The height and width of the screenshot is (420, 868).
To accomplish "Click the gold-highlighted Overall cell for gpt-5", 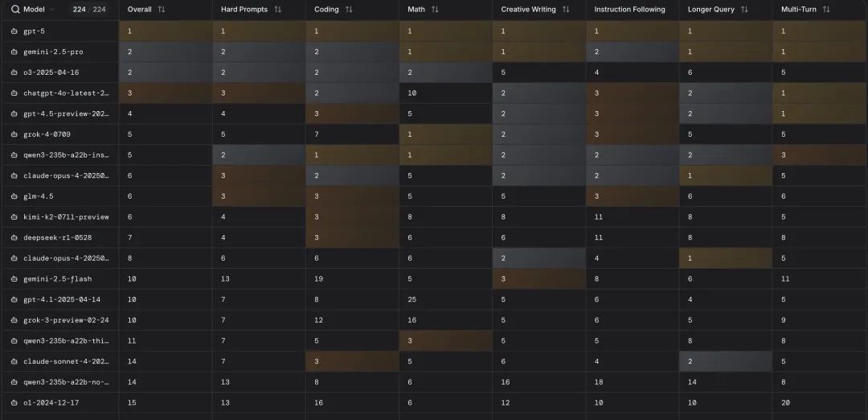I will 165,31.
